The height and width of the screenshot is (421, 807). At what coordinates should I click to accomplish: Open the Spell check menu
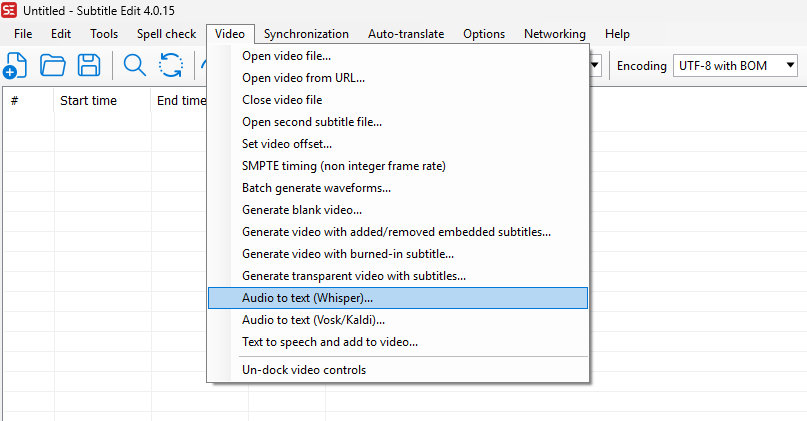[166, 34]
